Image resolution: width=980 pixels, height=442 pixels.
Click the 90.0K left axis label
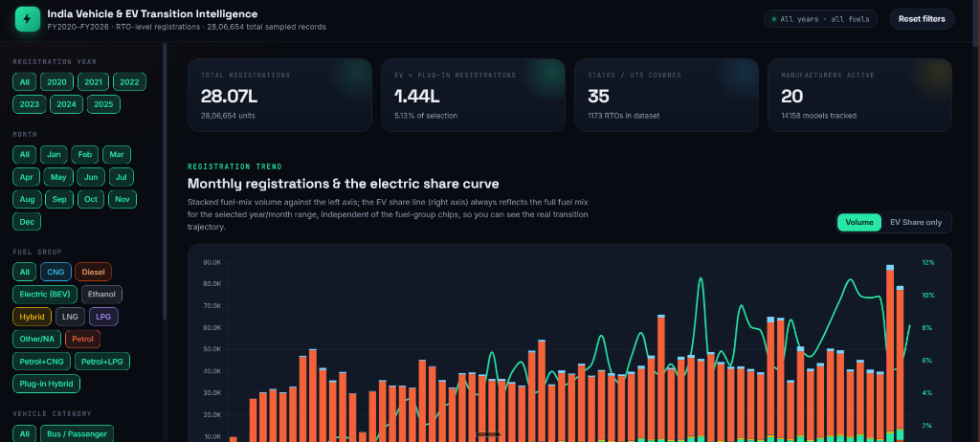tap(212, 262)
